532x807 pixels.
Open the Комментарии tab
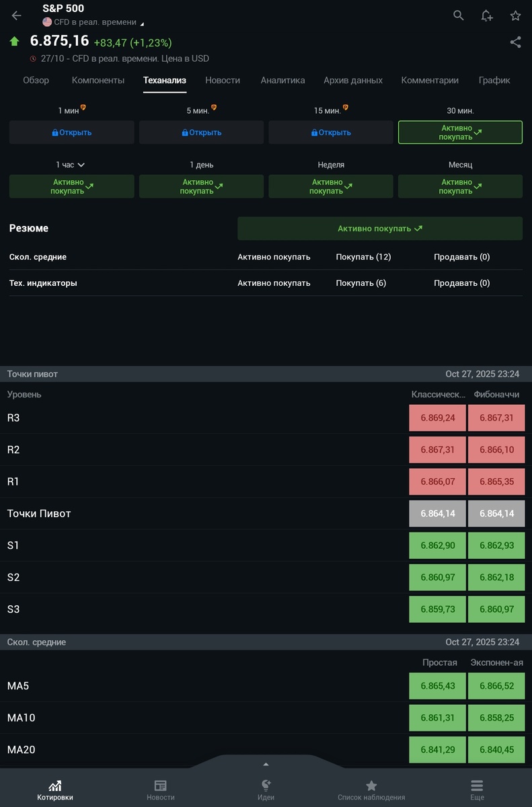(430, 80)
